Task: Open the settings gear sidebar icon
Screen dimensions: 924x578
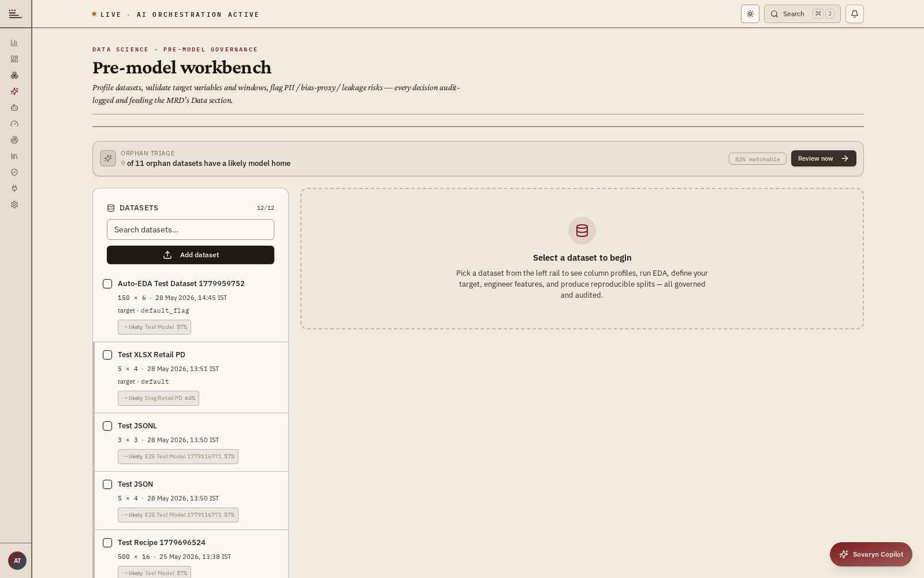Action: (14, 205)
